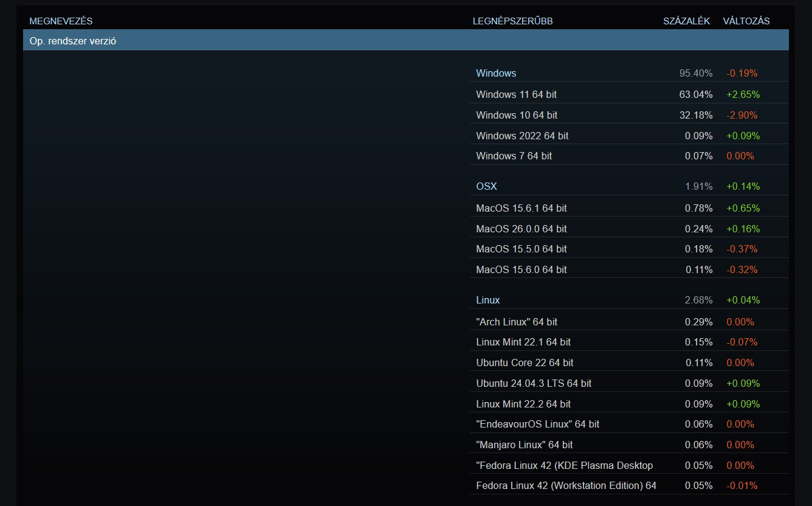Image resolution: width=812 pixels, height=506 pixels.
Task: Click the "EndeavourOS Linux" 64 bit entry
Action: 537,424
